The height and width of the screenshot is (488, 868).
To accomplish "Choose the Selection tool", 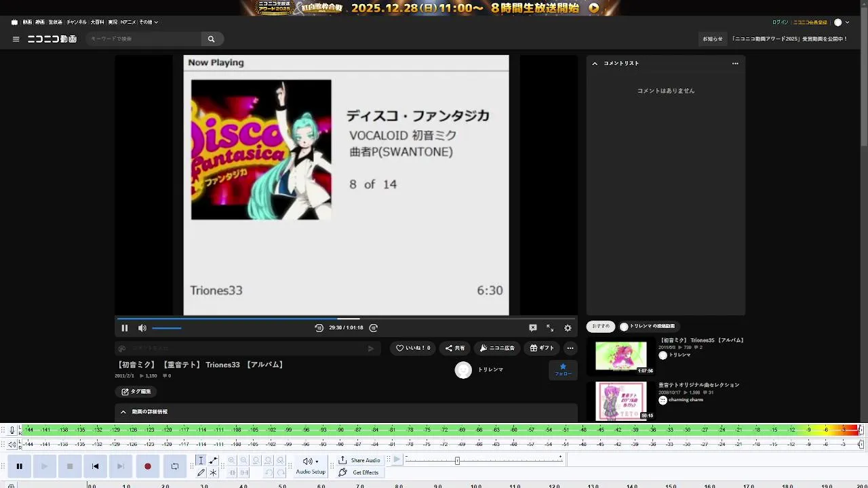I will 201,460.
